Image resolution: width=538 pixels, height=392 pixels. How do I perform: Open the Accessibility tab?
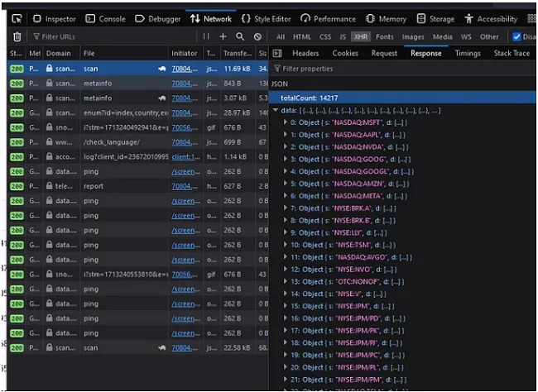(x=491, y=19)
